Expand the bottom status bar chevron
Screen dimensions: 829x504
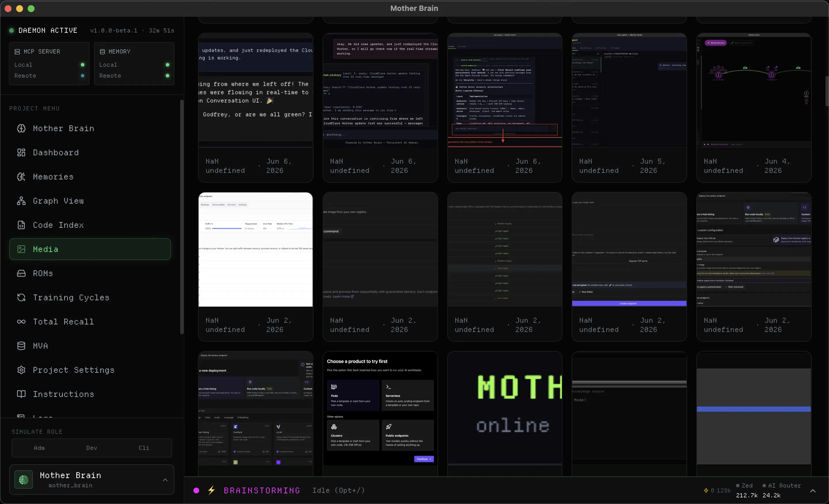pos(813,491)
